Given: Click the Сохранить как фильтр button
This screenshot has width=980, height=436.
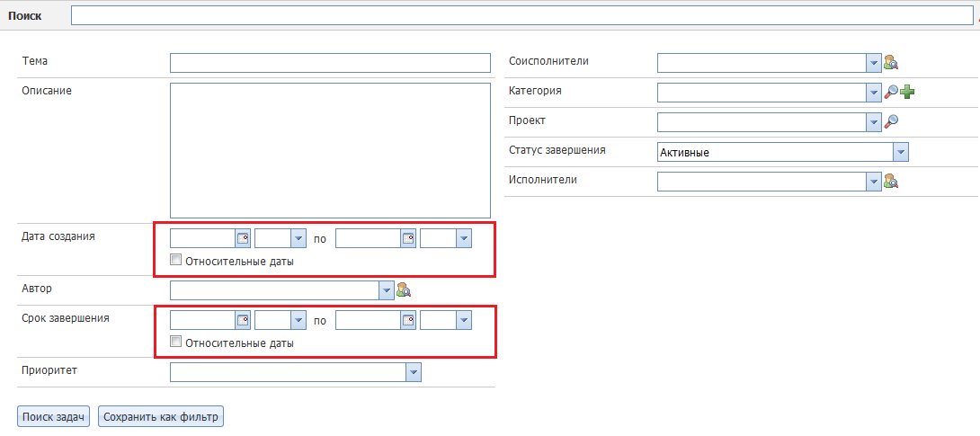Looking at the screenshot, I should coord(160,417).
